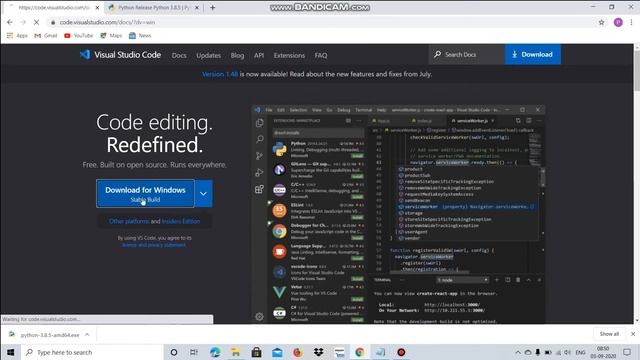Go back using the browser back arrow

tap(10, 22)
